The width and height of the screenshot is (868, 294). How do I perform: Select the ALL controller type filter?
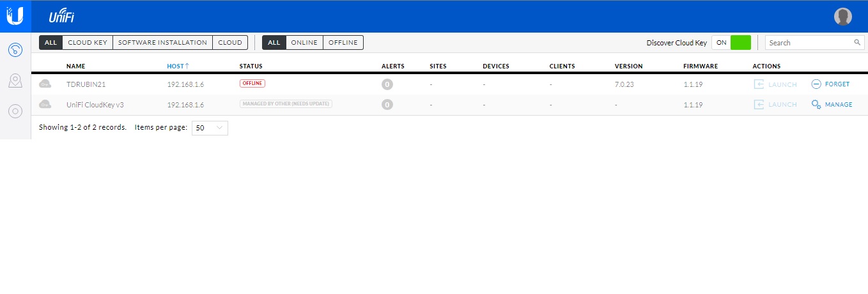pos(50,43)
